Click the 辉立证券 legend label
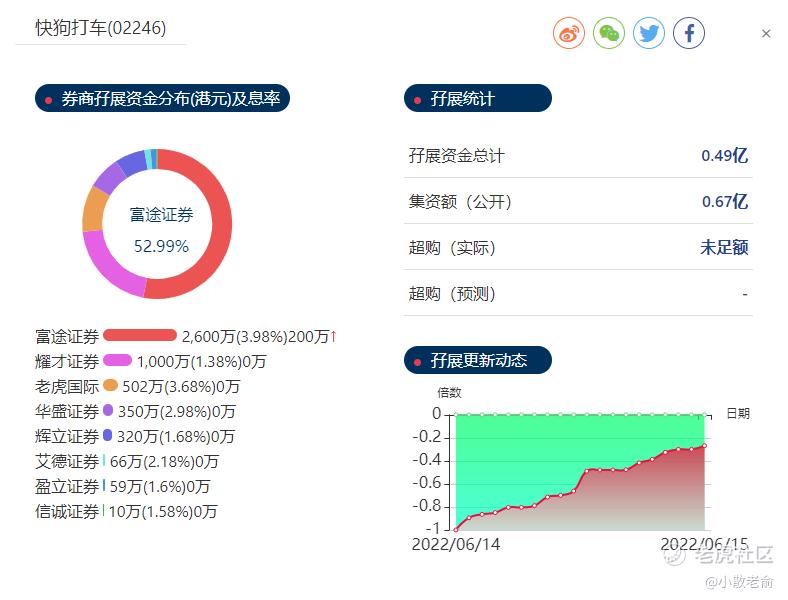 coord(67,436)
